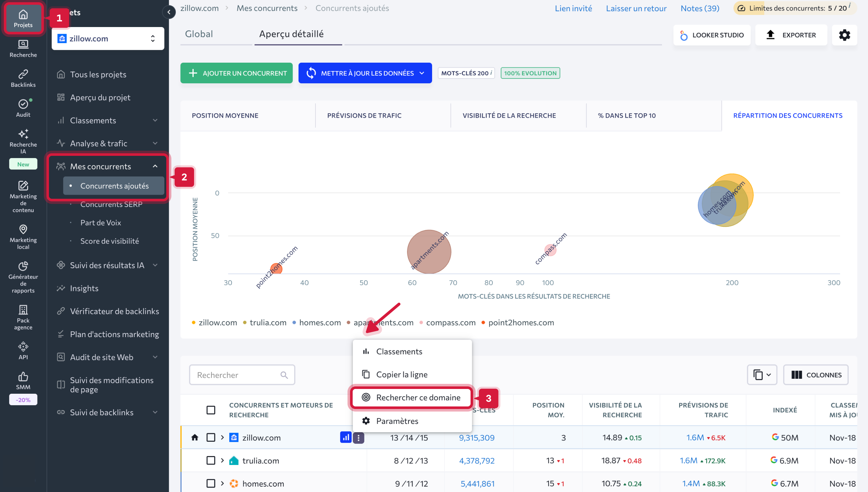Open the zillow.com project selector dropdown
The image size is (868, 492).
coord(108,38)
